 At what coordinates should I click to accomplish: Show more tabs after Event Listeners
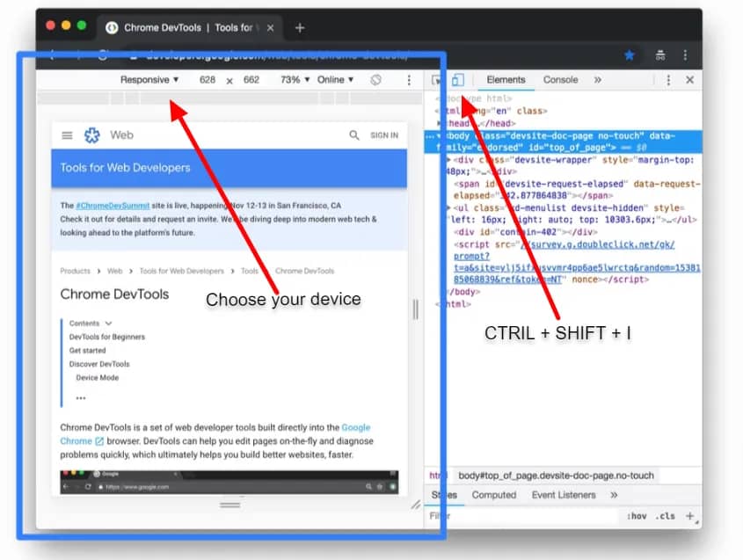pos(614,495)
